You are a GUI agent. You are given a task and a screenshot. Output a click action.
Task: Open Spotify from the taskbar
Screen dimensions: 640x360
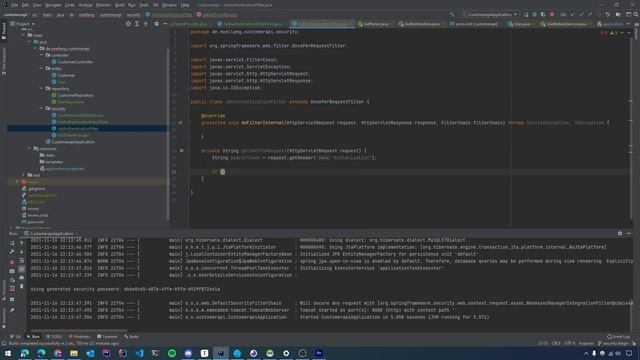click(x=172, y=353)
